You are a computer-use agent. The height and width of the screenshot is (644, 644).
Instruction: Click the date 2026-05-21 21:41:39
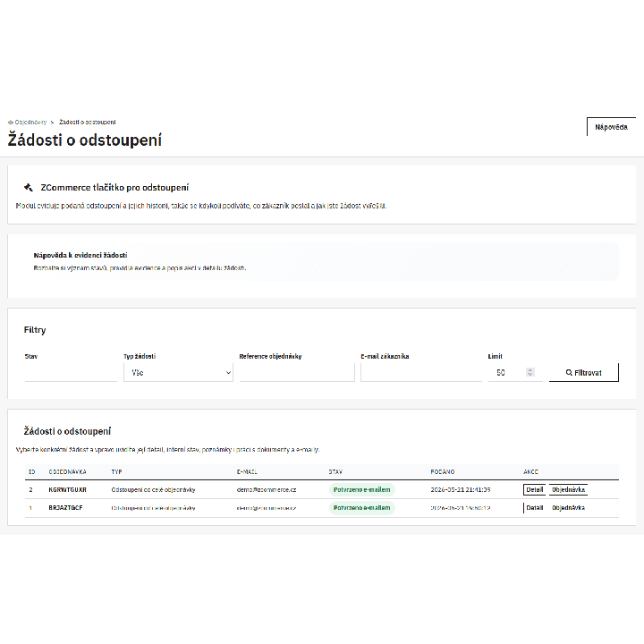tap(461, 489)
